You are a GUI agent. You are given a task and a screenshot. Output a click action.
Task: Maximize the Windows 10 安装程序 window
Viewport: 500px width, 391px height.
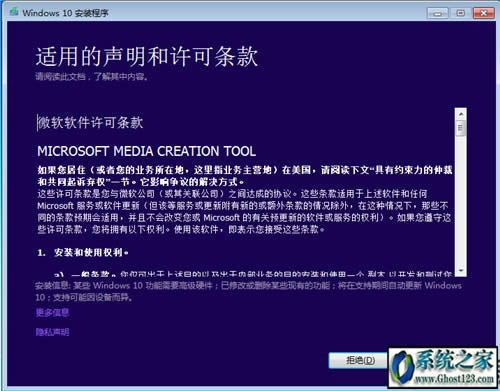[460, 13]
